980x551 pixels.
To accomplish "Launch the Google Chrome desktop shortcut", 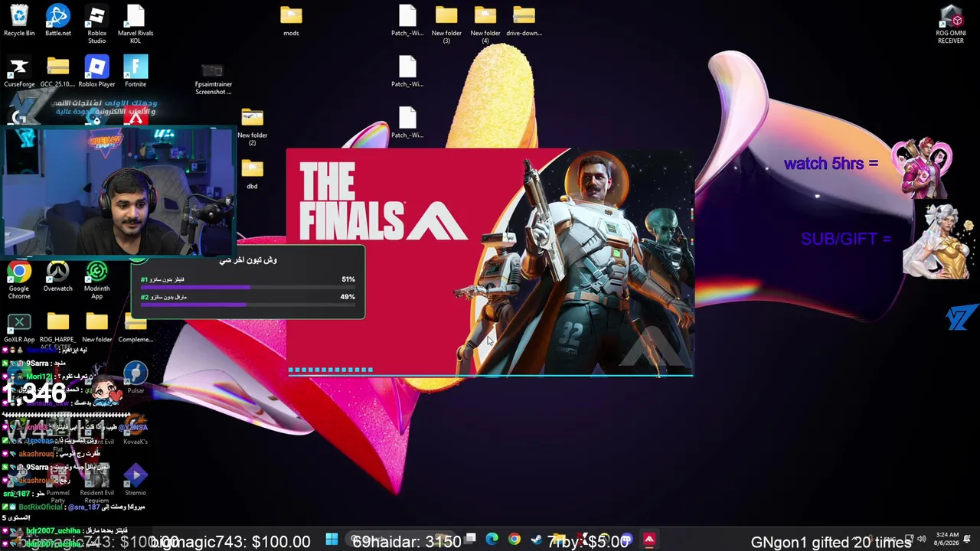I will 19,280.
